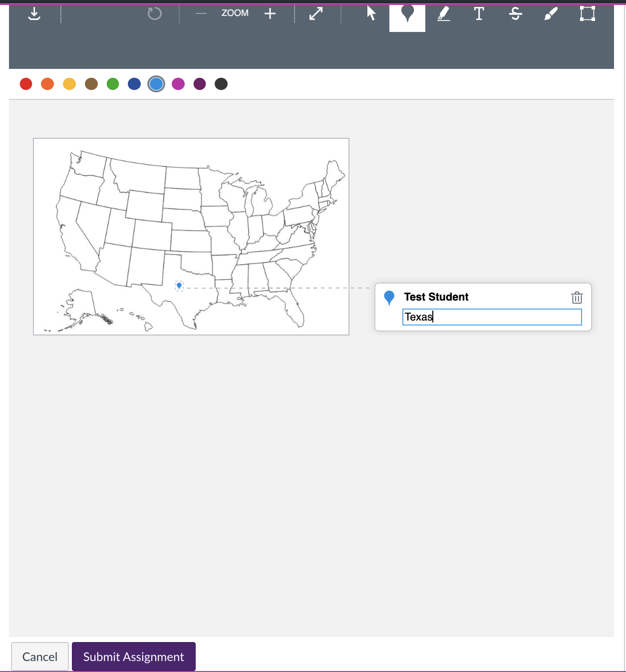
Task: Delete the Test Student comment
Action: pos(577,298)
